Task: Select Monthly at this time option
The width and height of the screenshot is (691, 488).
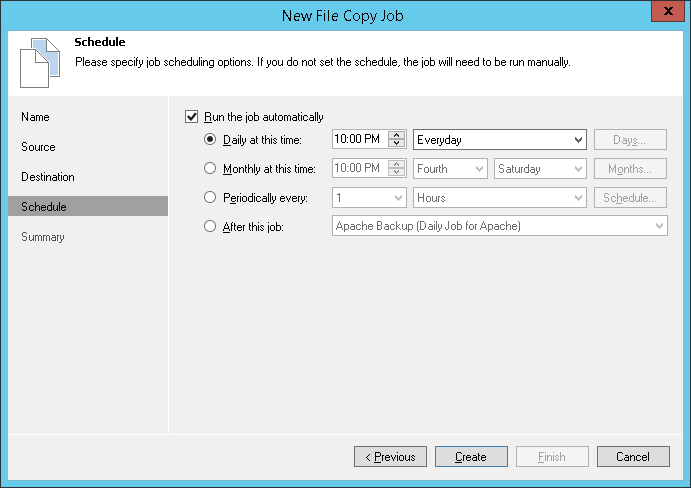Action: click(x=210, y=169)
